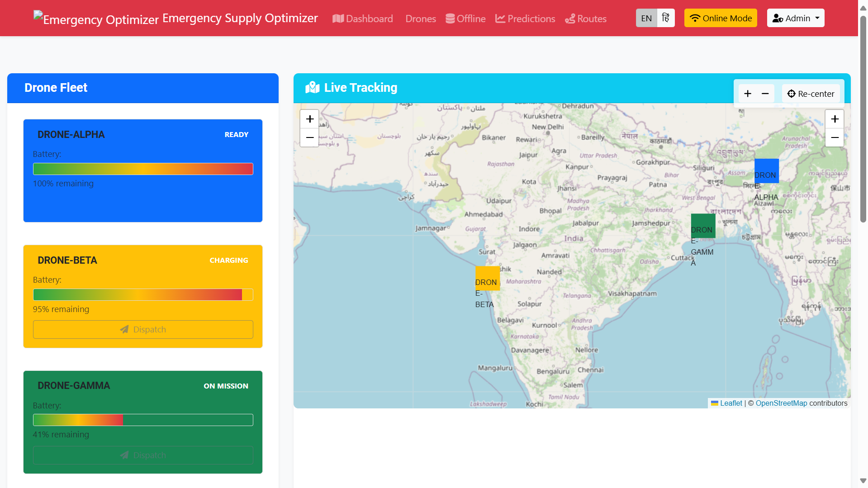Zoom out with the header minus button
The image size is (868, 488).
point(765,94)
